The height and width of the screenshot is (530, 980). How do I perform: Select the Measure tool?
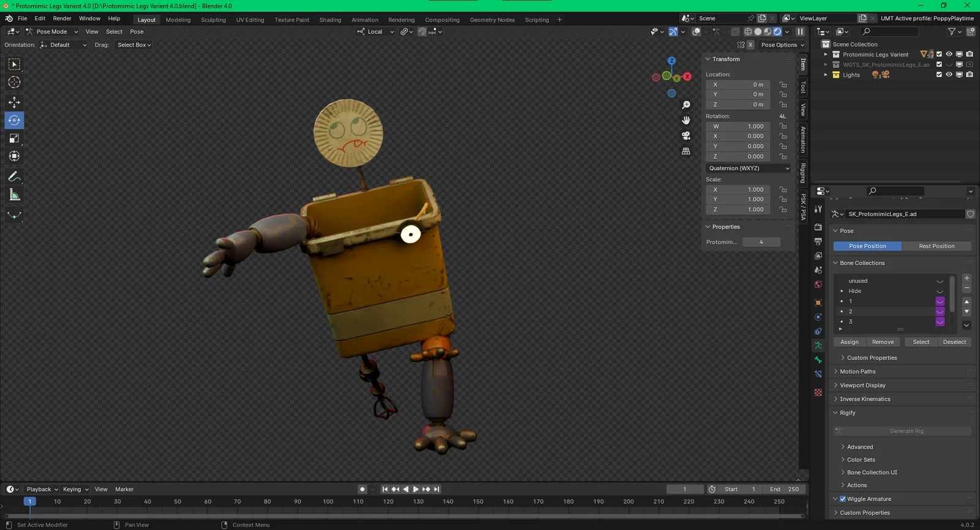(x=14, y=195)
